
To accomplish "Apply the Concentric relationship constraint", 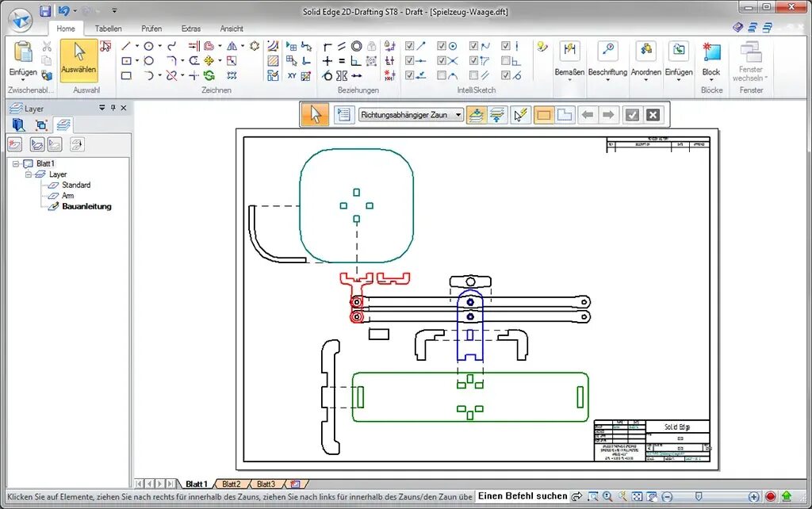I will click(x=356, y=46).
